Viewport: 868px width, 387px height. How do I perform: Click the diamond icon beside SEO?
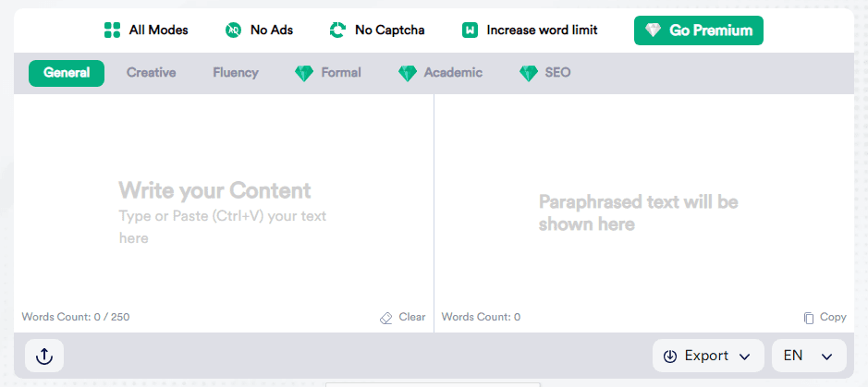[x=529, y=73]
